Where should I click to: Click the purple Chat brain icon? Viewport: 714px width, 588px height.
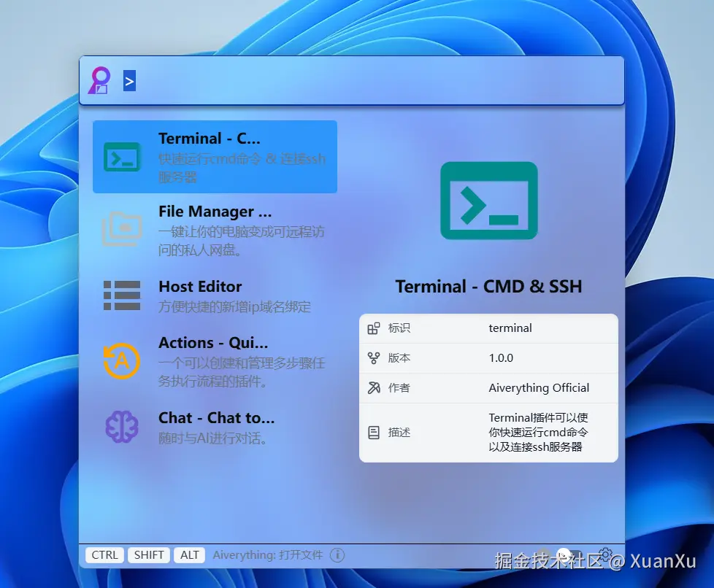pos(122,427)
